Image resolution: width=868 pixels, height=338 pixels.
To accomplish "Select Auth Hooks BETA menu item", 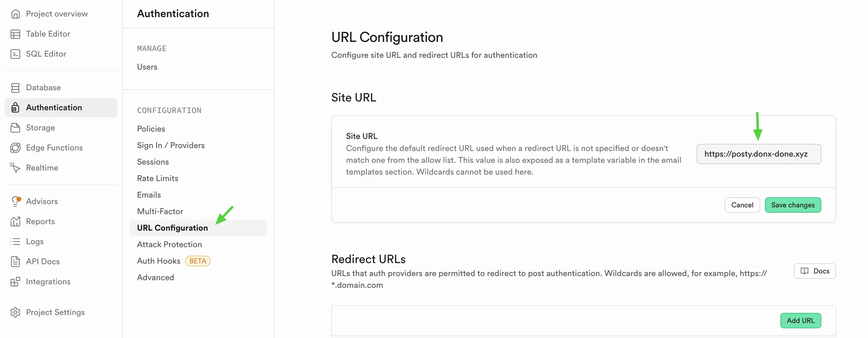I will coord(174,261).
